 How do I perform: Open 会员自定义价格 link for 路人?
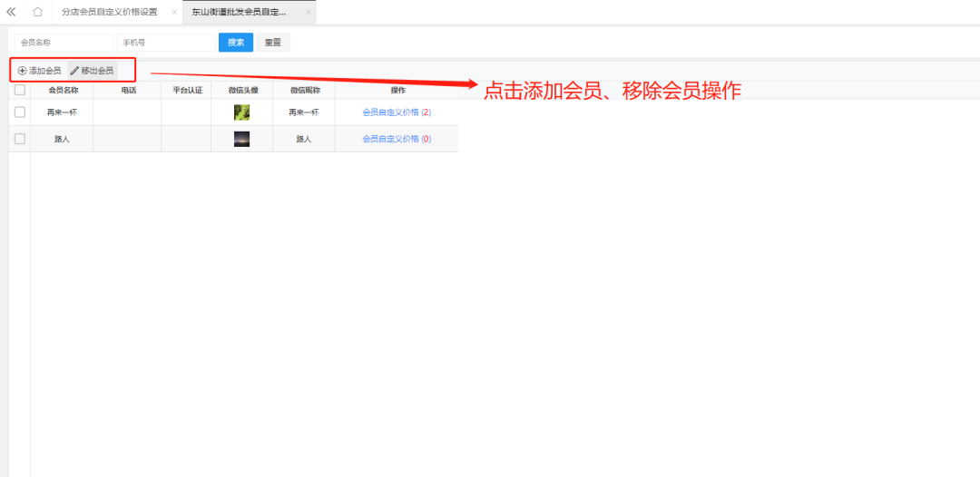[x=390, y=139]
